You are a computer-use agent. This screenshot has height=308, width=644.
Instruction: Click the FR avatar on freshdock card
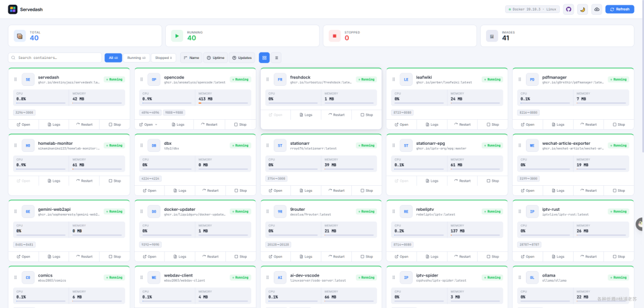coord(280,79)
